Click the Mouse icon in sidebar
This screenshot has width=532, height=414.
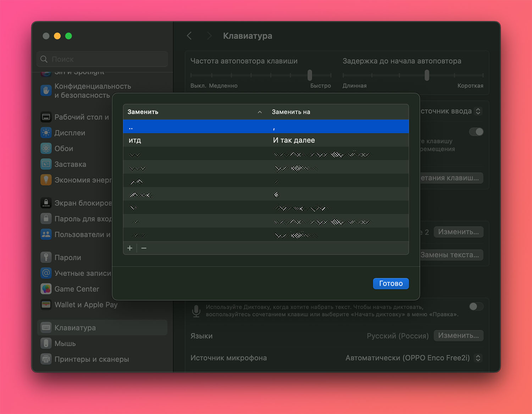coord(46,343)
